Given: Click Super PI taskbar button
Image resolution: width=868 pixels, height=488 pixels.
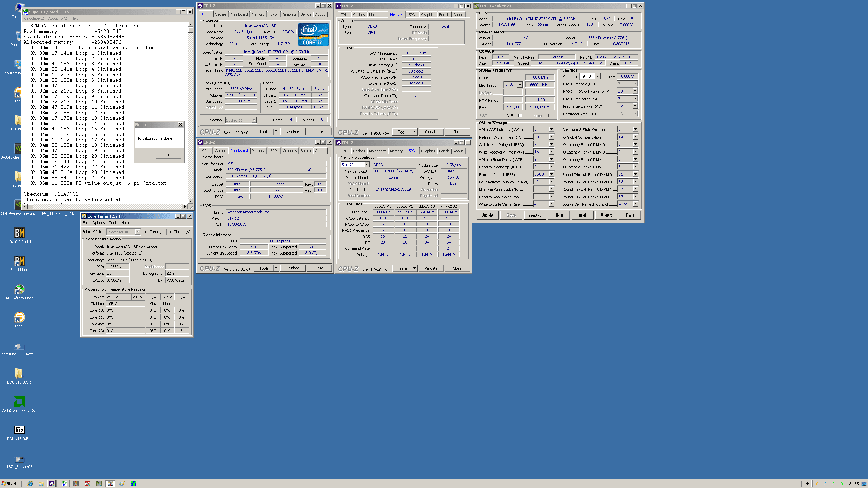Looking at the screenshot, I should (64, 484).
